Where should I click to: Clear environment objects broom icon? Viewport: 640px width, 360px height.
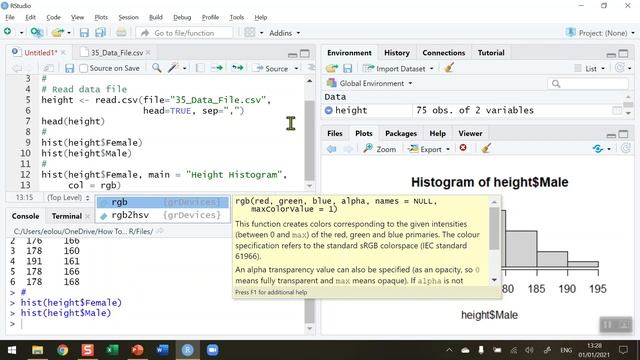(x=449, y=68)
